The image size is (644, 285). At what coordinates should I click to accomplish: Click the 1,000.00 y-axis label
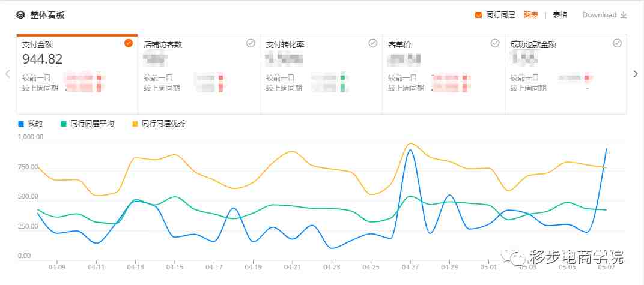click(x=30, y=137)
